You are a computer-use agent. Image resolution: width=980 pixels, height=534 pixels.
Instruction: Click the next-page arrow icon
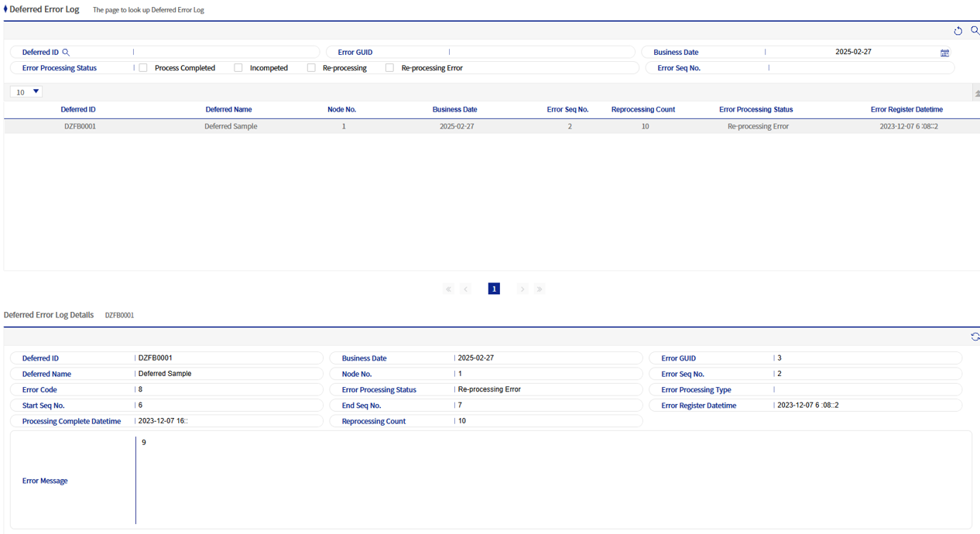click(x=522, y=288)
